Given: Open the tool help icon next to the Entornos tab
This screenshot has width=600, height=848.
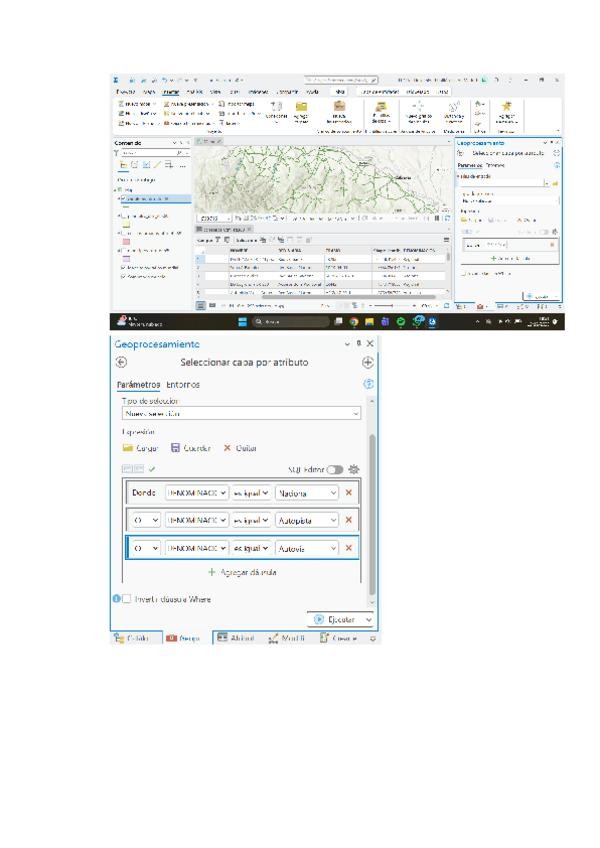Looking at the screenshot, I should click(x=368, y=384).
